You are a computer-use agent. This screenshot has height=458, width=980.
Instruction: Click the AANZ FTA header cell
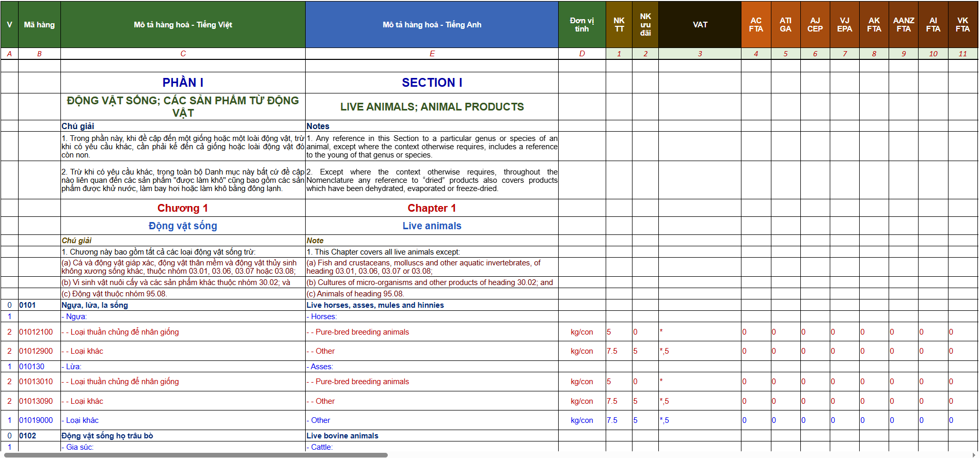904,24
